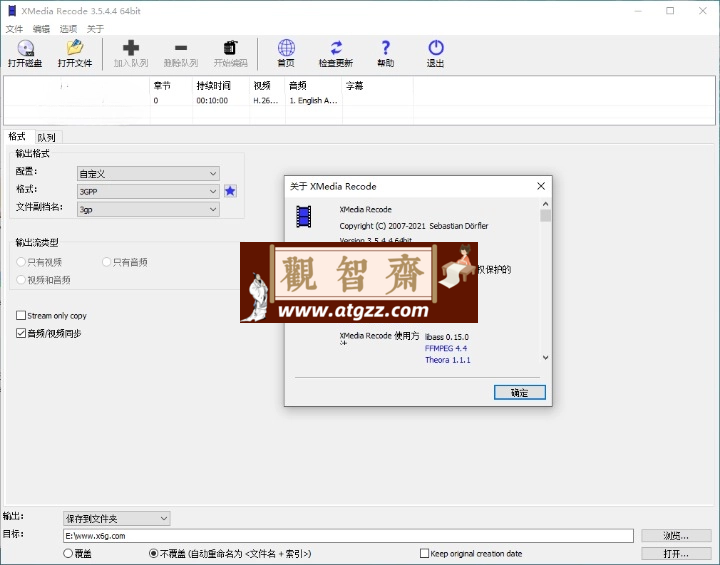Click the About dialog scrollbar thumb
Viewport: 720px width, 565px height.
tap(546, 215)
